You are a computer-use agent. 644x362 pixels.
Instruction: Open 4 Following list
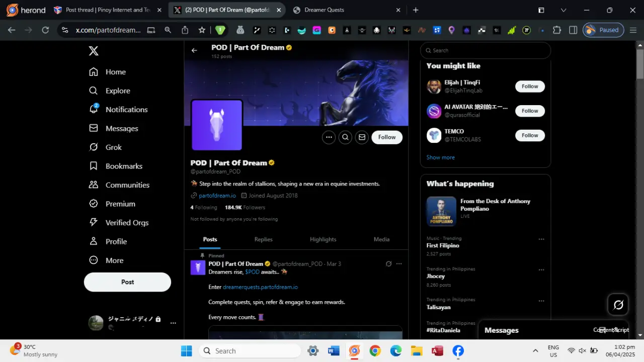[204, 208]
